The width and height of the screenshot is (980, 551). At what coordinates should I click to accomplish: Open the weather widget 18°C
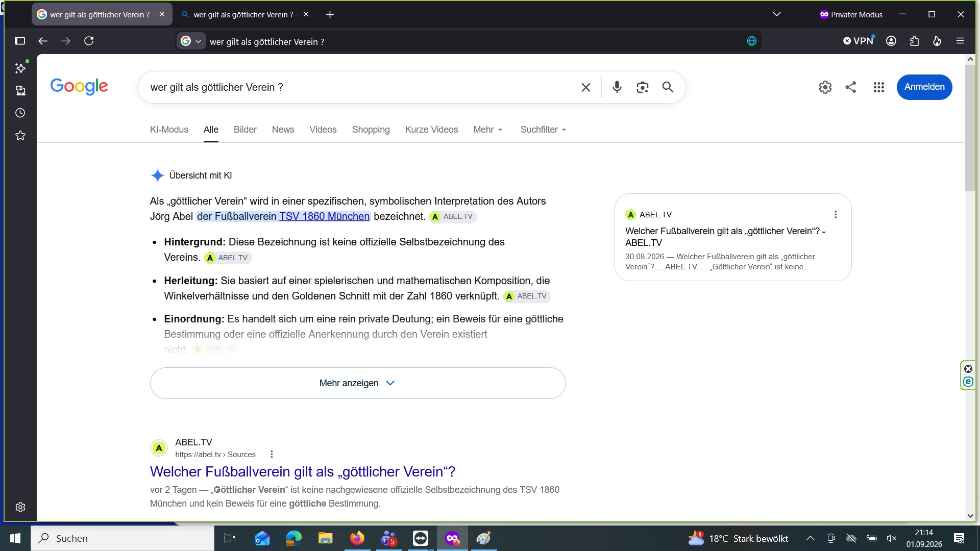(x=738, y=538)
